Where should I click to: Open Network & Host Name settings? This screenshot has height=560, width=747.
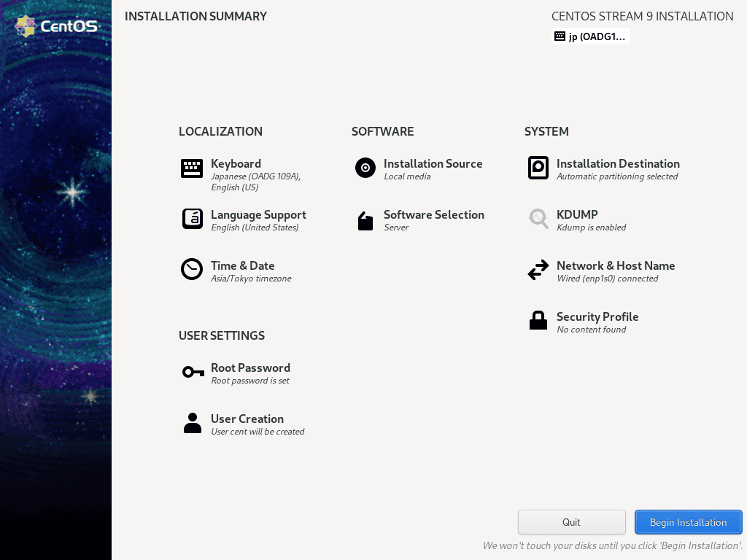click(x=601, y=271)
